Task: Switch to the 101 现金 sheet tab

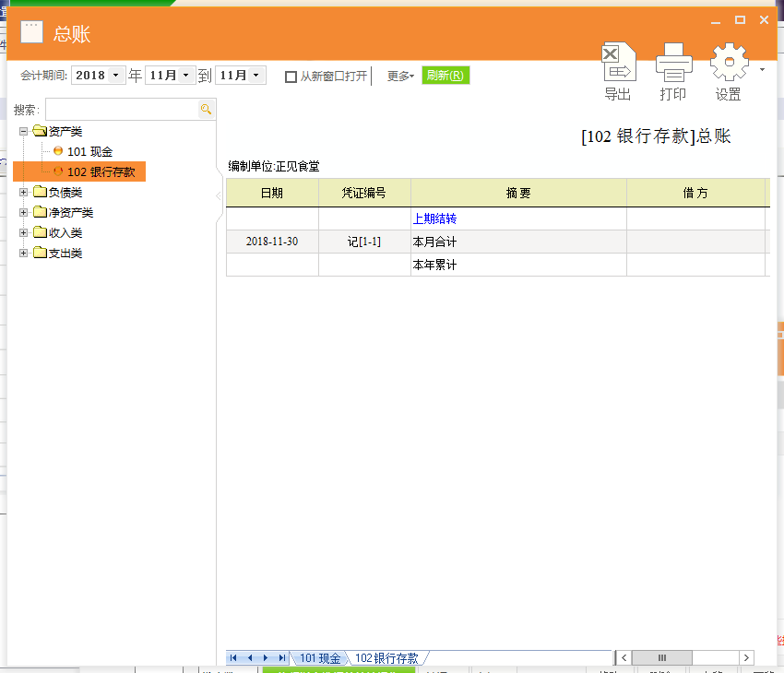Action: click(320, 658)
